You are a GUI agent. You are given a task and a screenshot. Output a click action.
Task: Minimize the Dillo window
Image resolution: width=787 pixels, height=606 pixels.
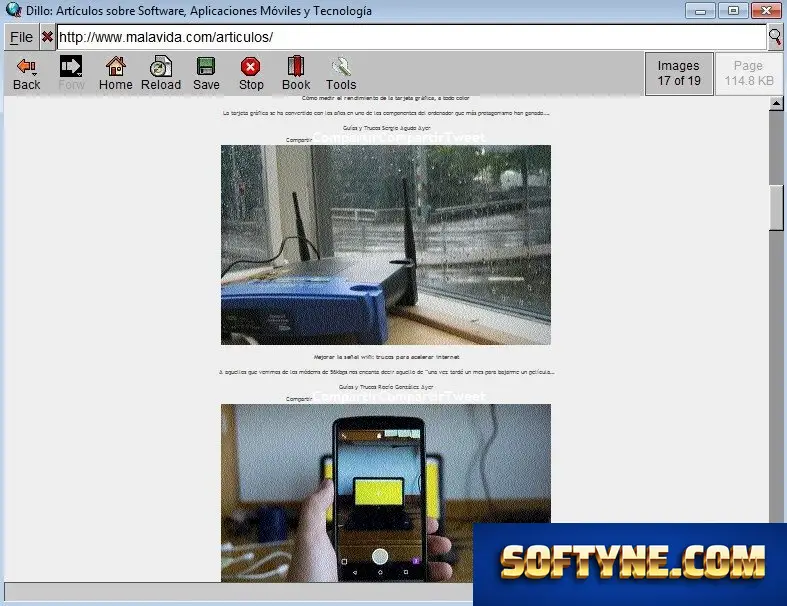pyautogui.click(x=701, y=10)
